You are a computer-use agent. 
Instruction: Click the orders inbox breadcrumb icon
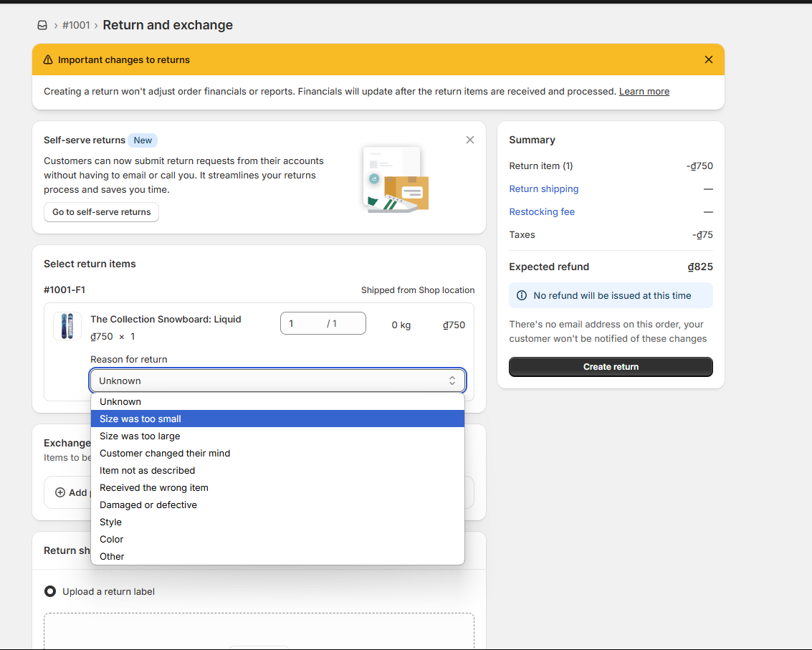coord(42,25)
